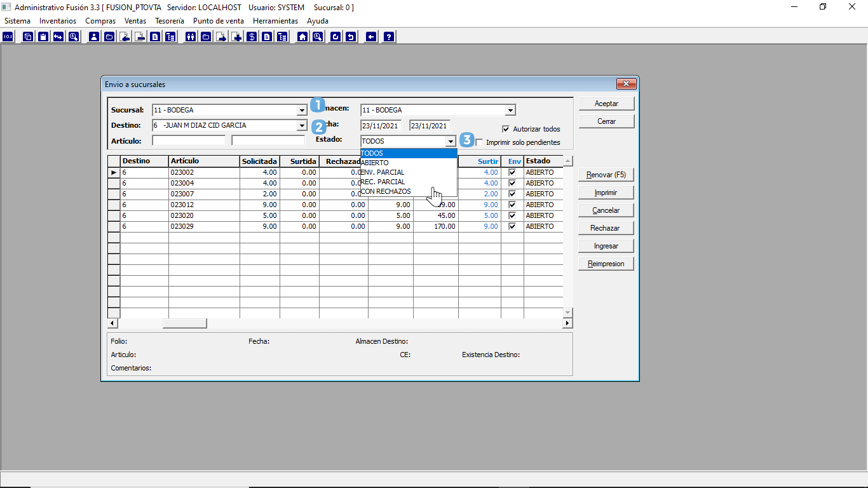Click the Rechazar button

tap(606, 228)
